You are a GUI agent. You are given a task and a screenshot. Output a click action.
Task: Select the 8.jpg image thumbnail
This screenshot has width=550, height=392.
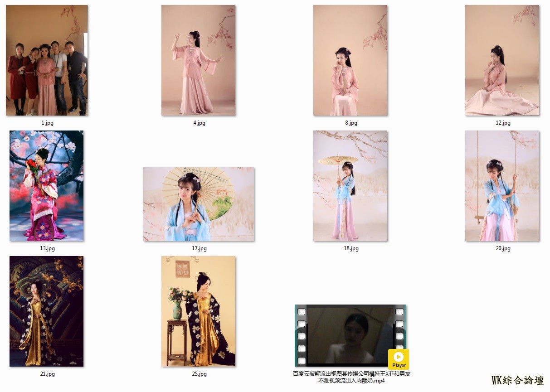(x=350, y=60)
